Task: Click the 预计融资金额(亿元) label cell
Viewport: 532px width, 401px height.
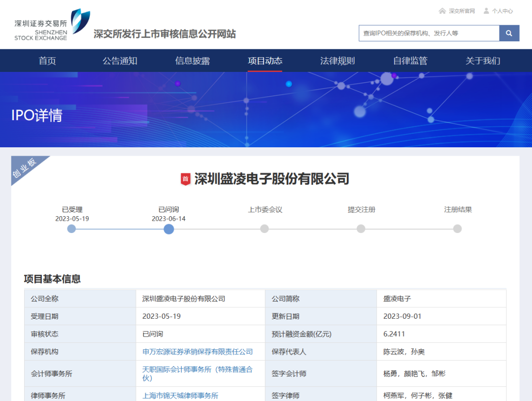Action: 321,334
